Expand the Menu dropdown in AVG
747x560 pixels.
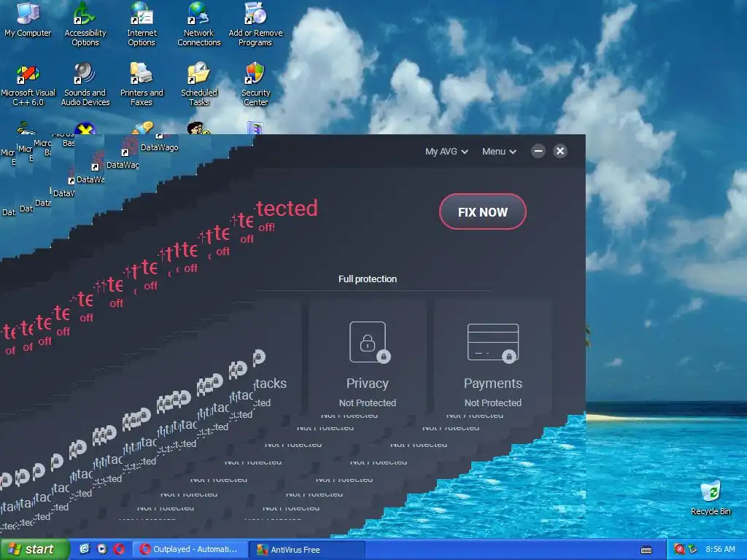click(x=499, y=152)
